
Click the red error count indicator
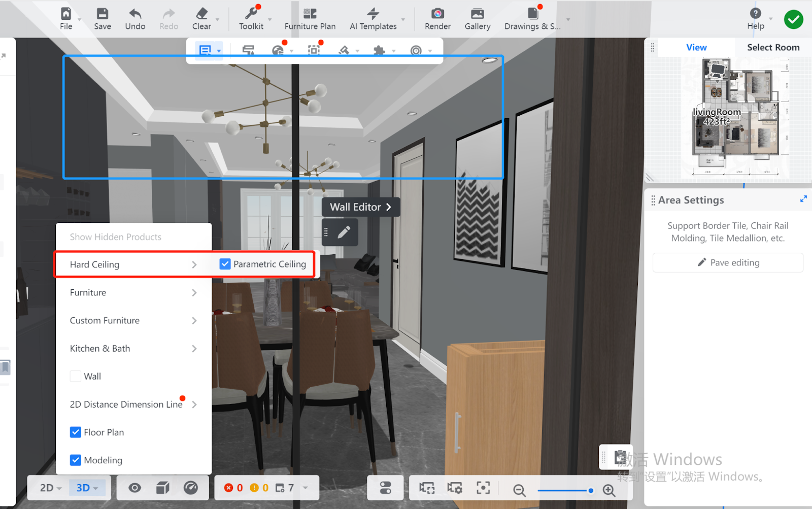(233, 488)
